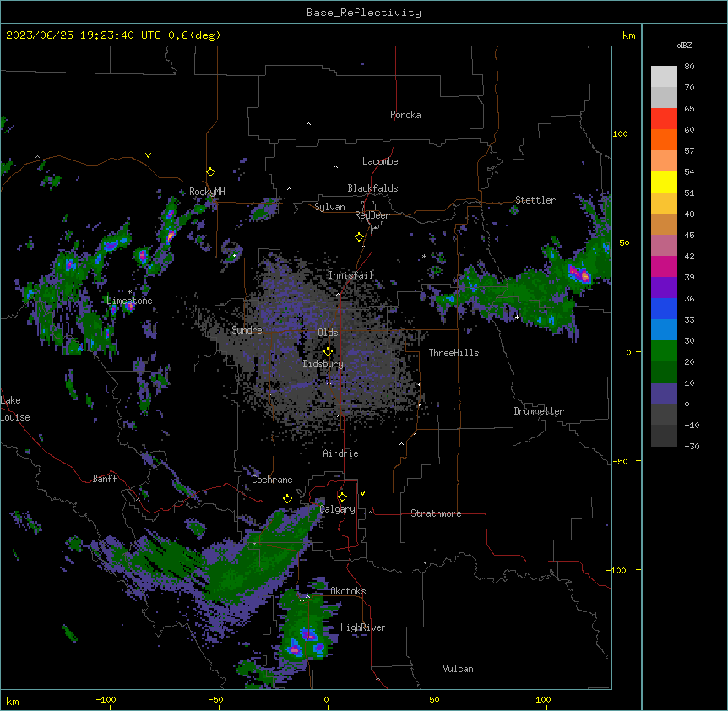
Task: Click the Blackfalds label
Action: tap(372, 188)
